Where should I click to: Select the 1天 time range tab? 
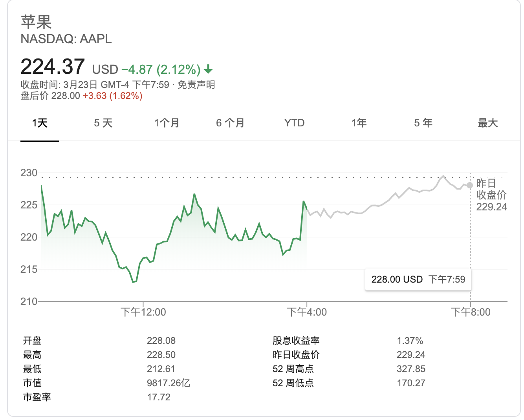point(40,123)
